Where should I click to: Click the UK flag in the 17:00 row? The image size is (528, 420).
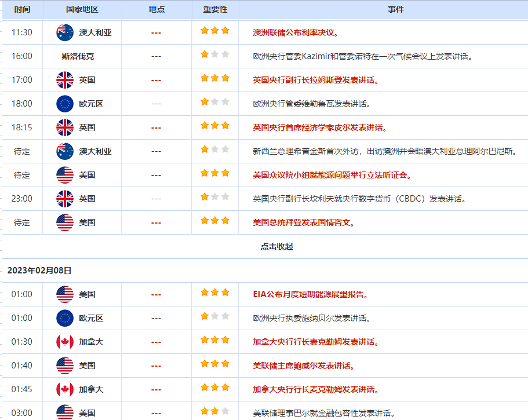pyautogui.click(x=65, y=80)
